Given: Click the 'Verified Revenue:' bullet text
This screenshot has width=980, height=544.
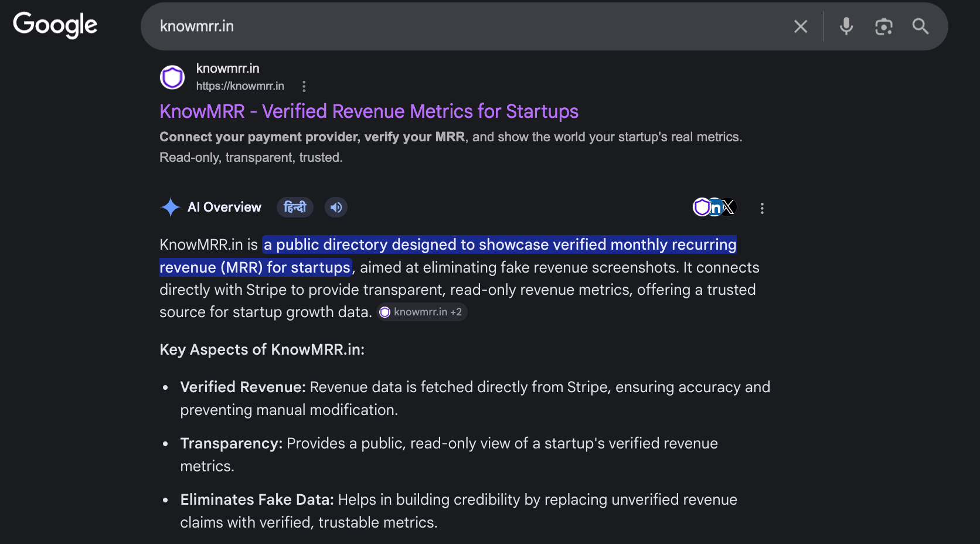Looking at the screenshot, I should click(243, 387).
